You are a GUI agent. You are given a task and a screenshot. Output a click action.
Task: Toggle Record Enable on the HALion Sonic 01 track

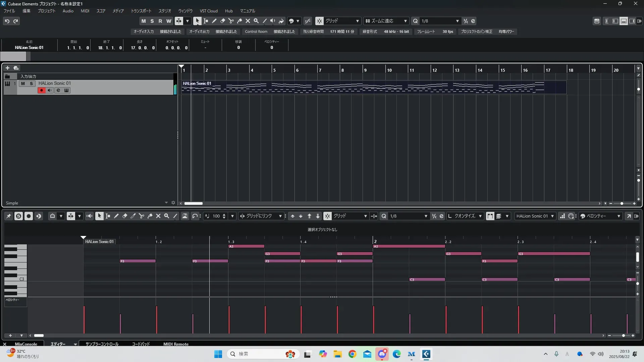(41, 90)
